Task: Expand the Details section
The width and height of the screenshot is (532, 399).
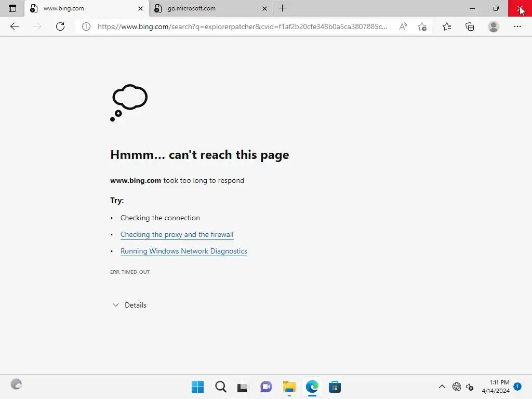Action: pos(129,305)
